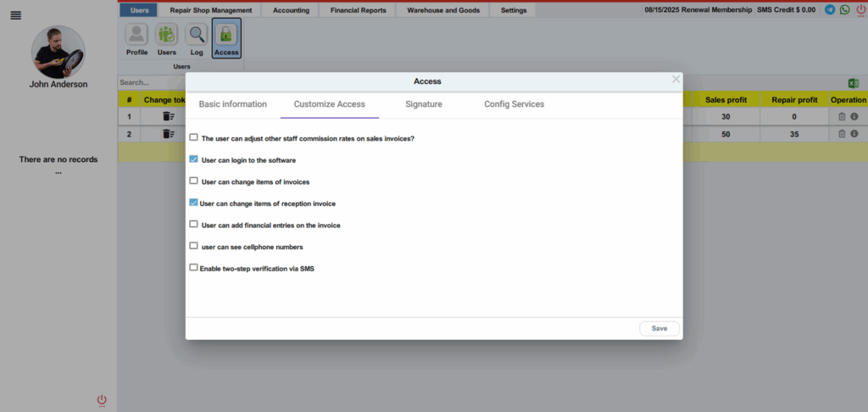Click the sidebar power icon at bottom
Image resolution: width=868 pixels, height=412 pixels.
pos(102,400)
